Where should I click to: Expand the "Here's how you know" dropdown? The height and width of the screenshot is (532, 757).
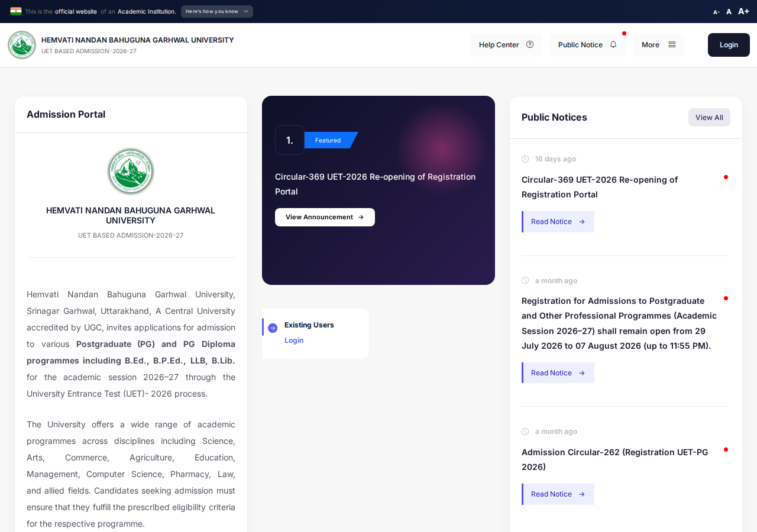tap(217, 11)
